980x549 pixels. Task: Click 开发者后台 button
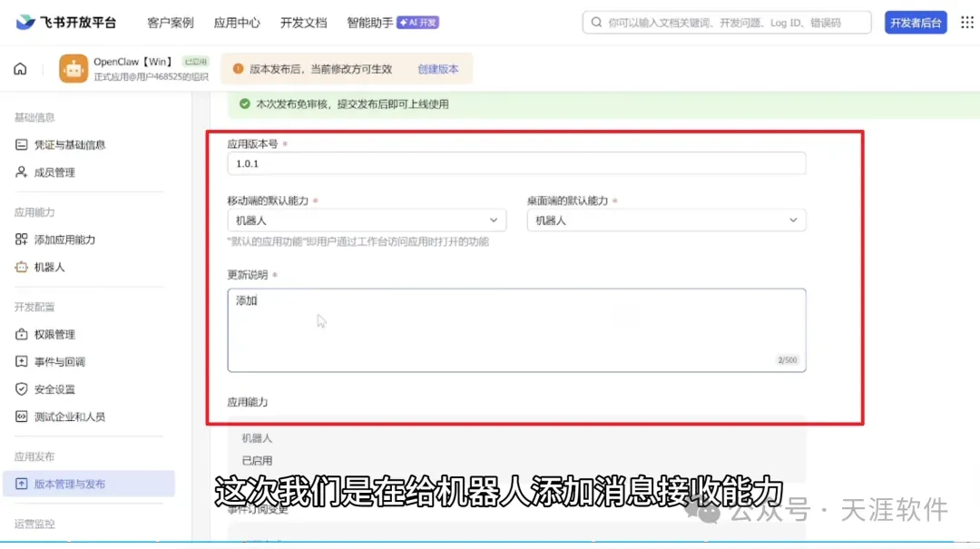coord(916,23)
